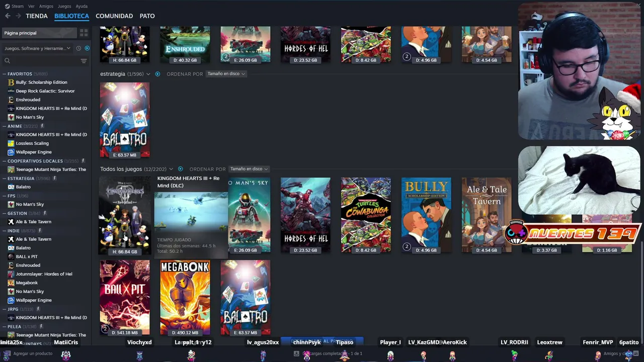This screenshot has width=644, height=362.
Task: Open Ale & Tale Tavern cover in Todos los juegos
Action: tap(487, 215)
